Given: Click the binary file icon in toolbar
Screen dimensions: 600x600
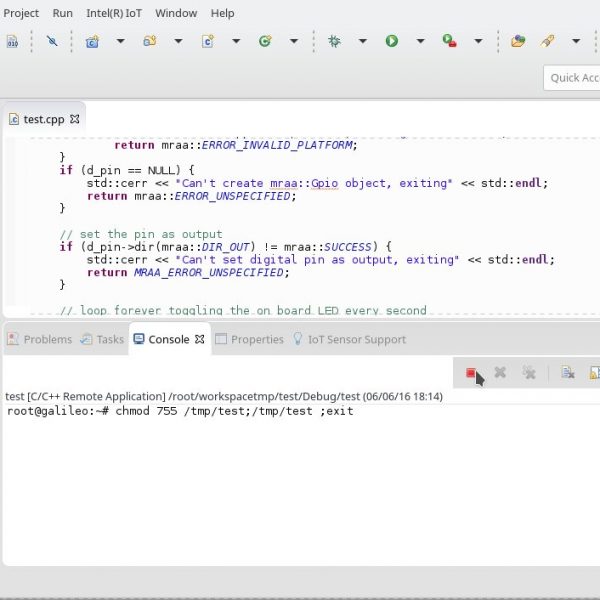Looking at the screenshot, I should coord(12,41).
